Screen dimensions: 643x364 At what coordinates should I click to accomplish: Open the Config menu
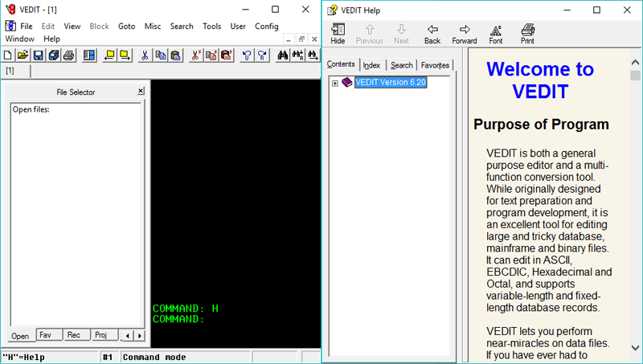[x=267, y=27]
